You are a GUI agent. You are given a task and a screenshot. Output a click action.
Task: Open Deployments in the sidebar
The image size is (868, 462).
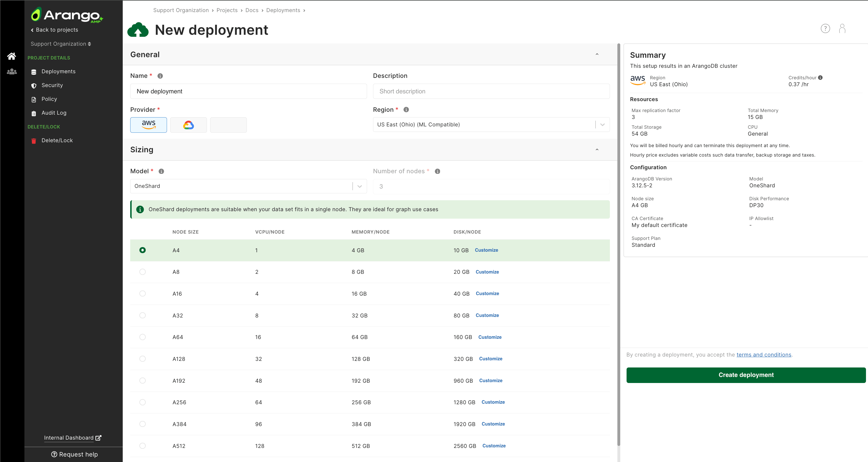click(58, 71)
